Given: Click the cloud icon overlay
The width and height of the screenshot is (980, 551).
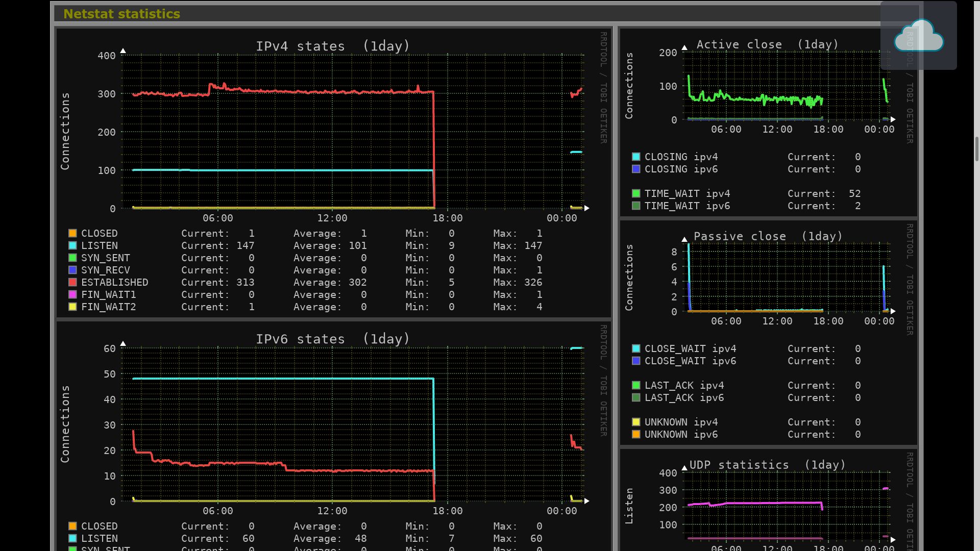Looking at the screenshot, I should pos(918,36).
